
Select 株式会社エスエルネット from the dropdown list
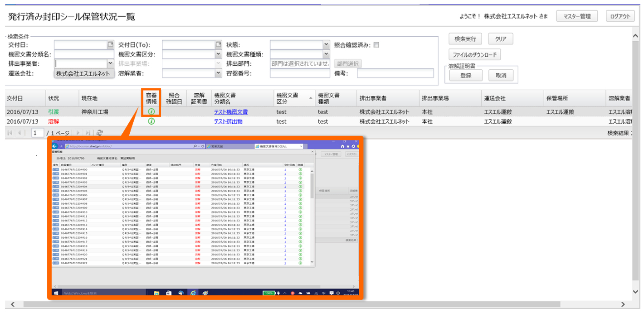pos(83,73)
